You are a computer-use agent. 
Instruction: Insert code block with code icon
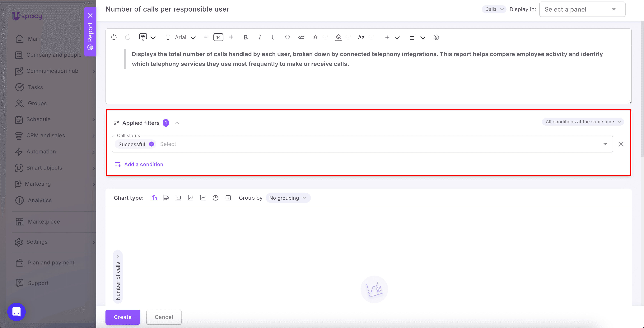tap(287, 37)
